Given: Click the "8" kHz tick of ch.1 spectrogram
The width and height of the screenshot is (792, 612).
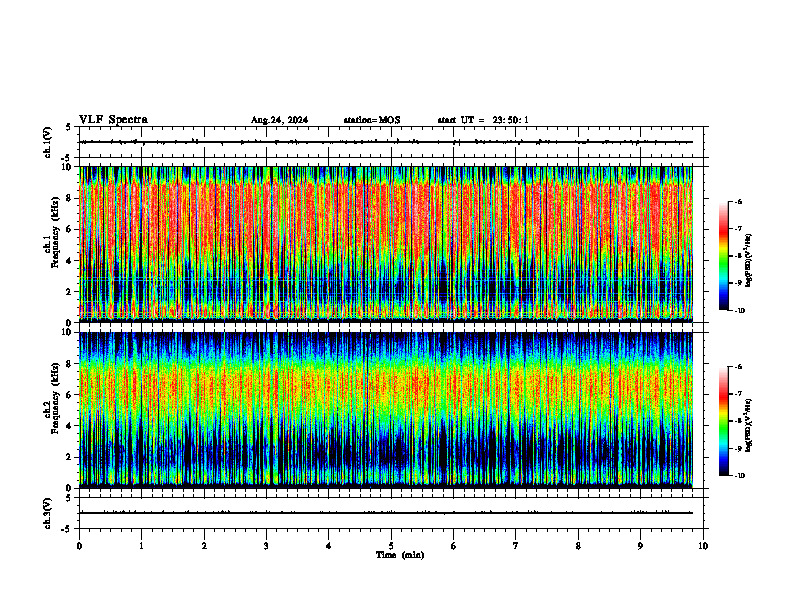Looking at the screenshot, I should (68, 198).
